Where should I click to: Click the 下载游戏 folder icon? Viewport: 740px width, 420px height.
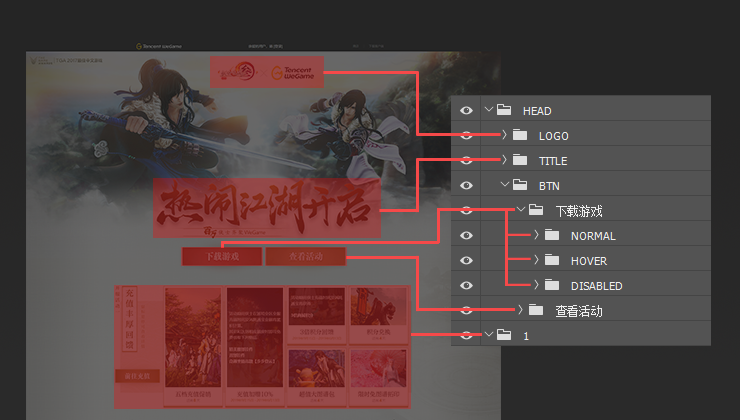[536, 210]
